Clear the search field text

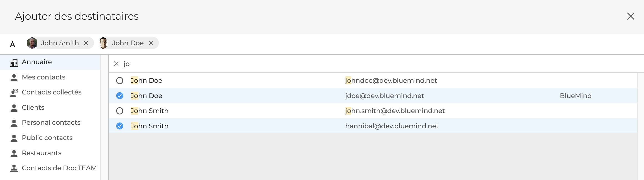pyautogui.click(x=116, y=64)
